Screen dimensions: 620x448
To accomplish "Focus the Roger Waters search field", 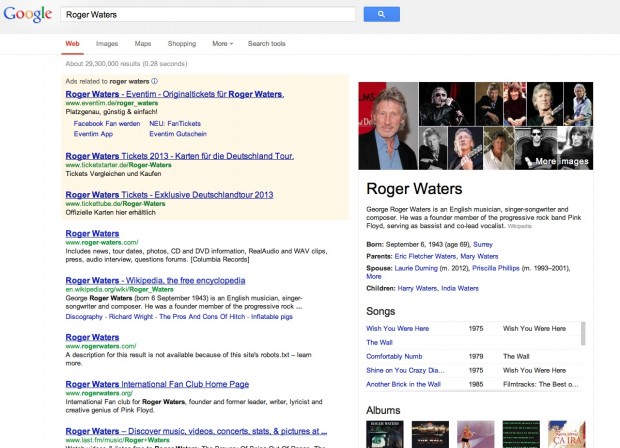I will coord(208,15).
